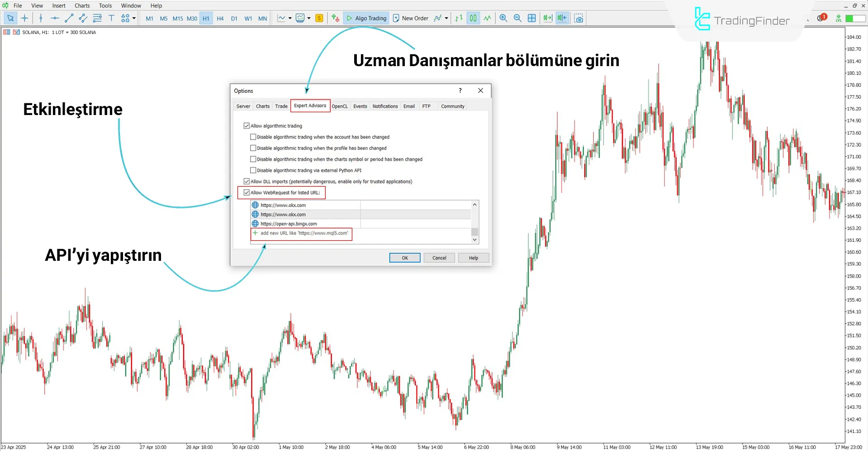868x451 pixels.
Task: Toggle Allow algorithmic trading checkbox
Action: 247,126
